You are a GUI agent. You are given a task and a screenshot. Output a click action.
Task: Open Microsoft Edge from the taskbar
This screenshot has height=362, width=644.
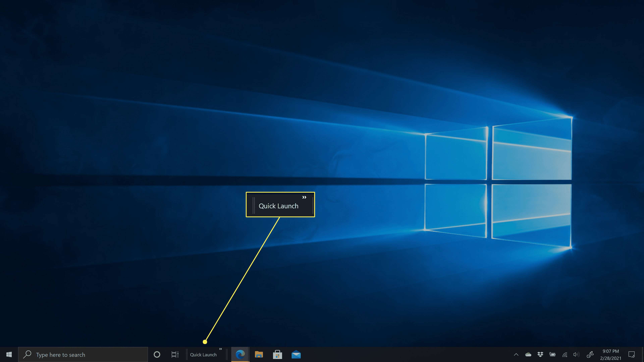[x=240, y=354]
